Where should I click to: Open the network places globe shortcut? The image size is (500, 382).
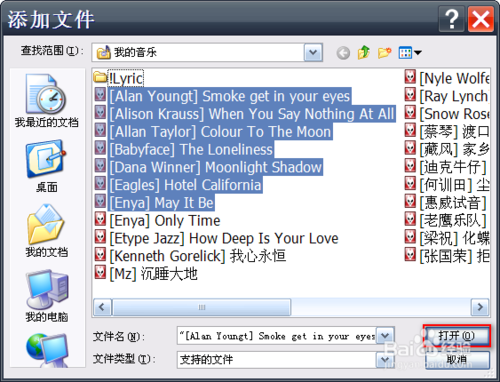pos(47,350)
